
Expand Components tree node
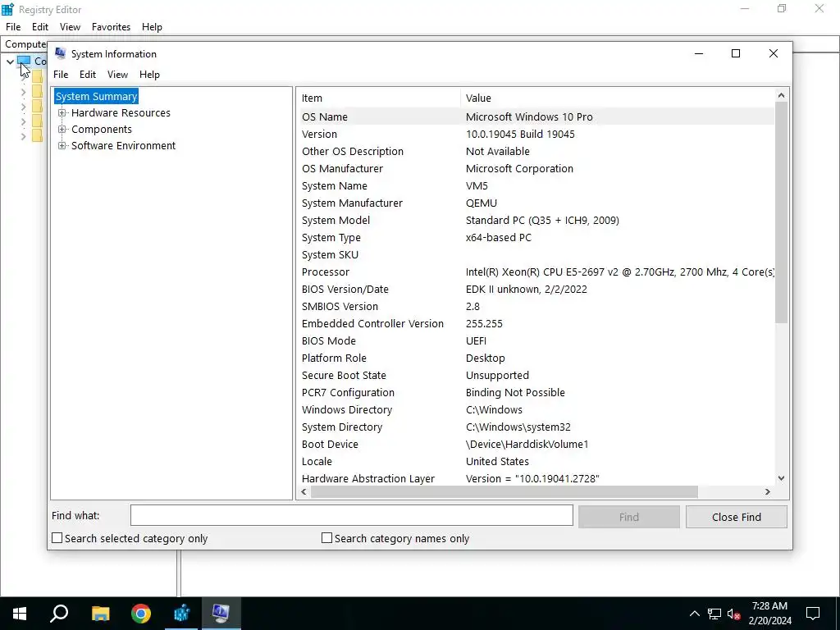pyautogui.click(x=62, y=130)
